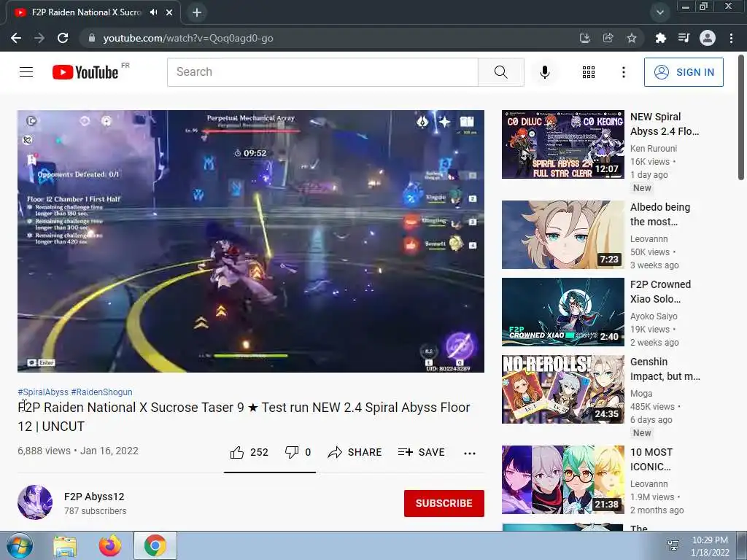Launch Firefox from the taskbar
Viewport: 747px width, 560px height.
coord(110,545)
